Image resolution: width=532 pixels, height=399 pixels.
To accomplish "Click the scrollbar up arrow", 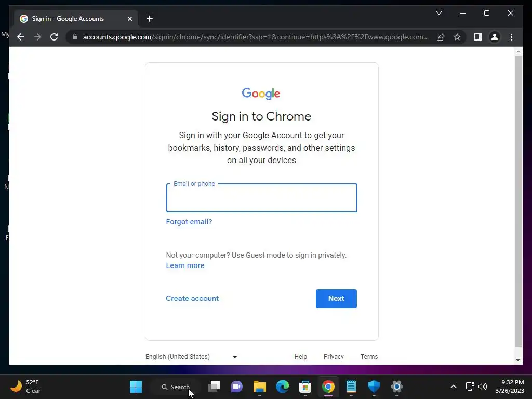I will [x=518, y=51].
